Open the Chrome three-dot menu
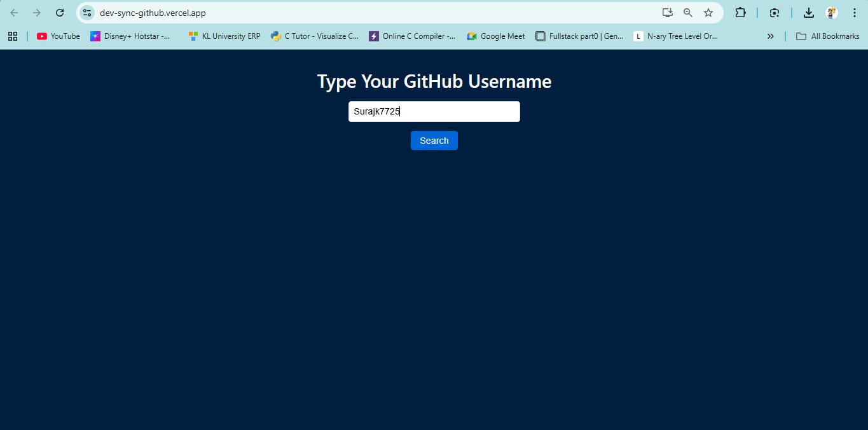Screen dimensions: 868x430 854,13
